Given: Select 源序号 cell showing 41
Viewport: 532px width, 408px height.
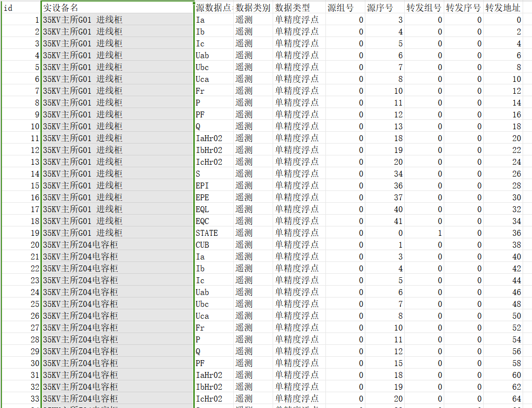Looking at the screenshot, I should (x=385, y=221).
